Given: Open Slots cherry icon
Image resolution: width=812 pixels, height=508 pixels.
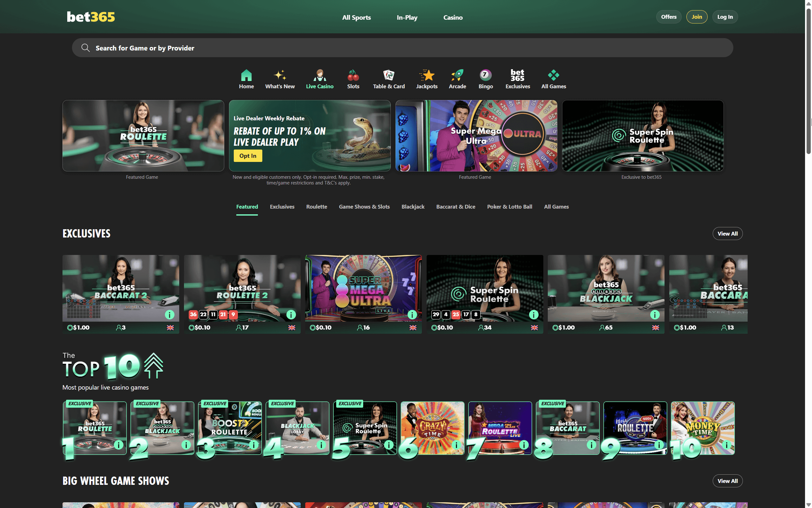Looking at the screenshot, I should coord(353,75).
